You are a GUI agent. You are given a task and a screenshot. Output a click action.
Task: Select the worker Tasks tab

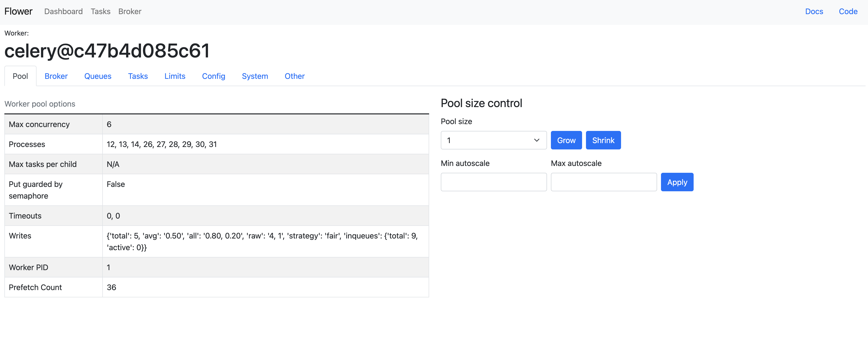(x=138, y=76)
